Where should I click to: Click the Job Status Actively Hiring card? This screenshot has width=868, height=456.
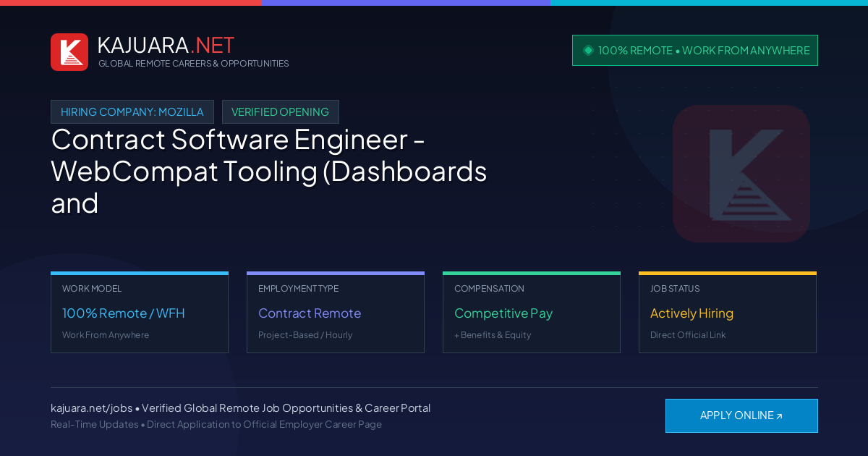(x=728, y=313)
